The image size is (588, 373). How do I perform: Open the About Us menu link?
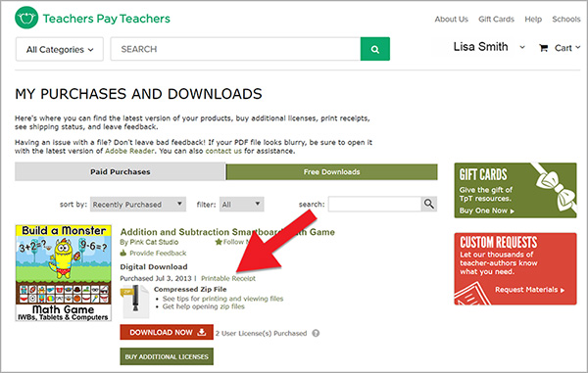451,20
